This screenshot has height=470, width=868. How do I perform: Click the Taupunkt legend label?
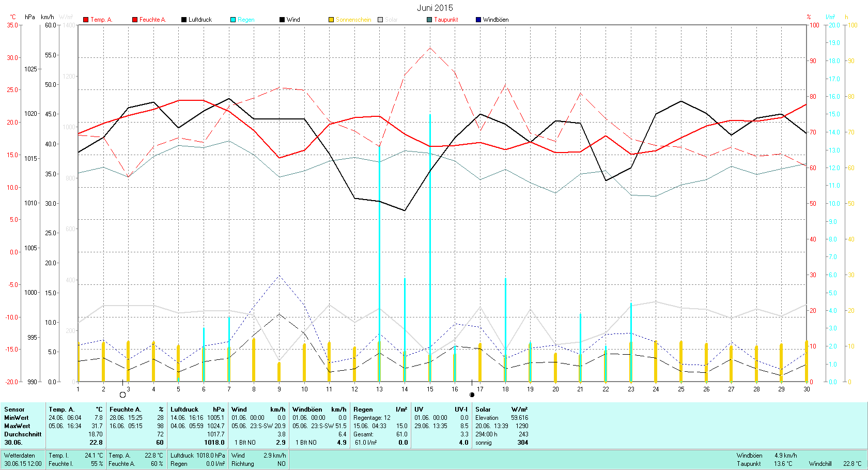click(446, 20)
